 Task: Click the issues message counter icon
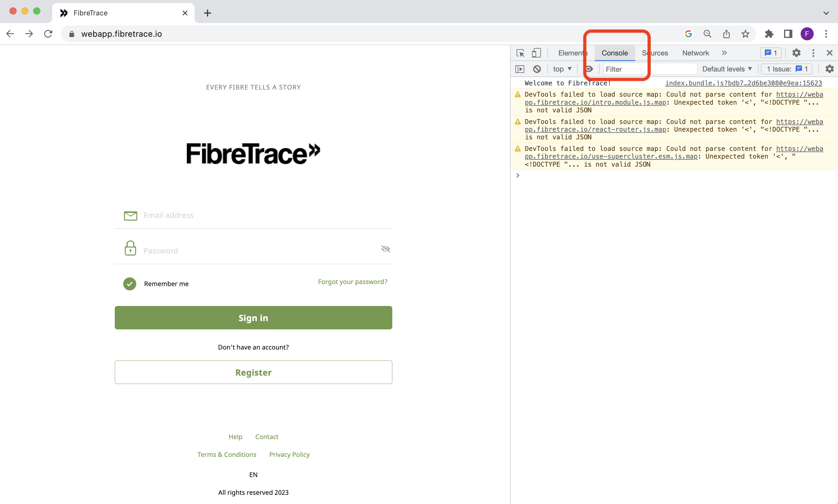click(x=771, y=53)
